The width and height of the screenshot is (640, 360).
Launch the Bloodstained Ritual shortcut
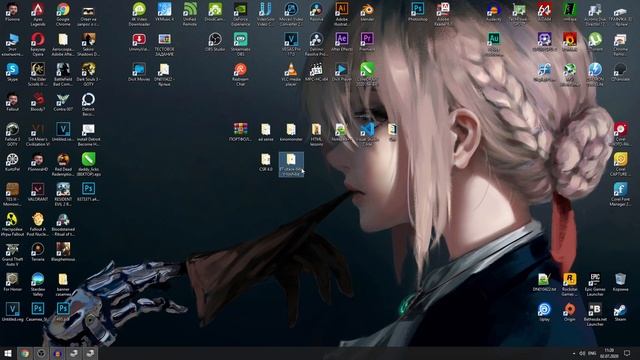click(63, 224)
